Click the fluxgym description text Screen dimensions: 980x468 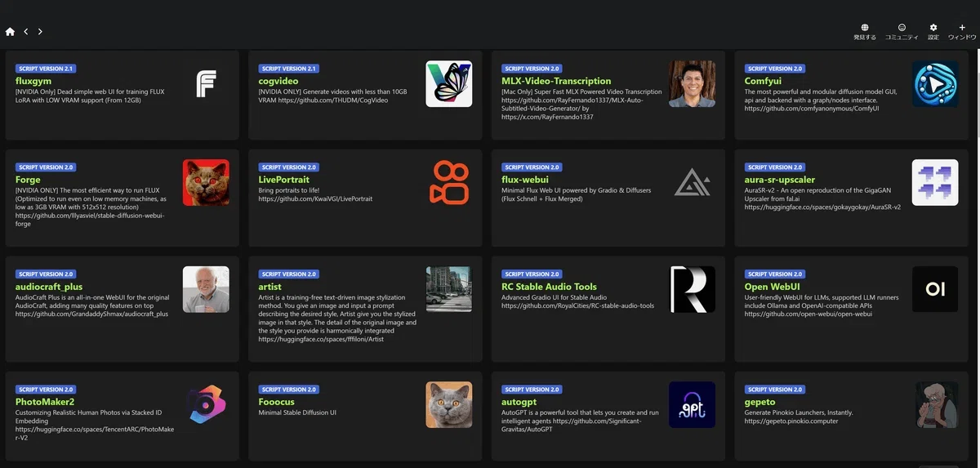pos(90,96)
